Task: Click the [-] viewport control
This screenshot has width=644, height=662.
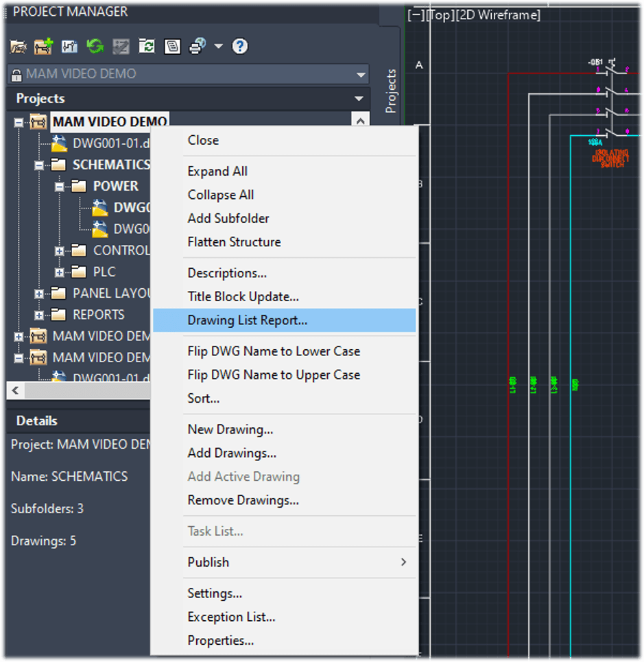Action: point(416,15)
